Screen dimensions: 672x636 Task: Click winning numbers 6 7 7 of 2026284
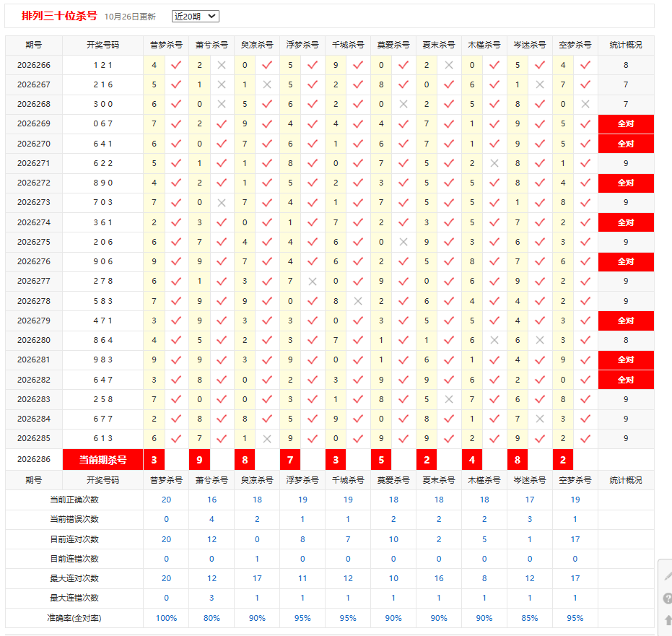tap(102, 419)
